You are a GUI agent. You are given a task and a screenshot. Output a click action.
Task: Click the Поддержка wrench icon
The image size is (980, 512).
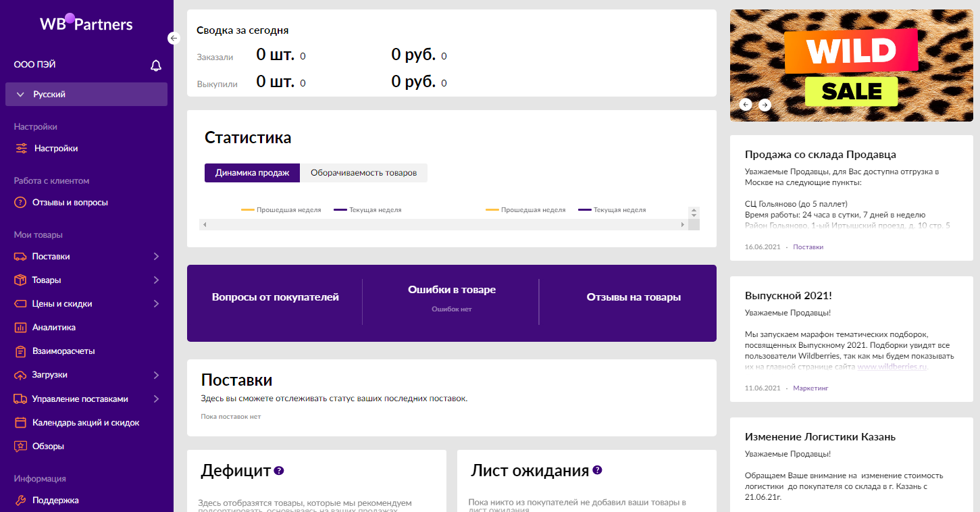(x=20, y=501)
